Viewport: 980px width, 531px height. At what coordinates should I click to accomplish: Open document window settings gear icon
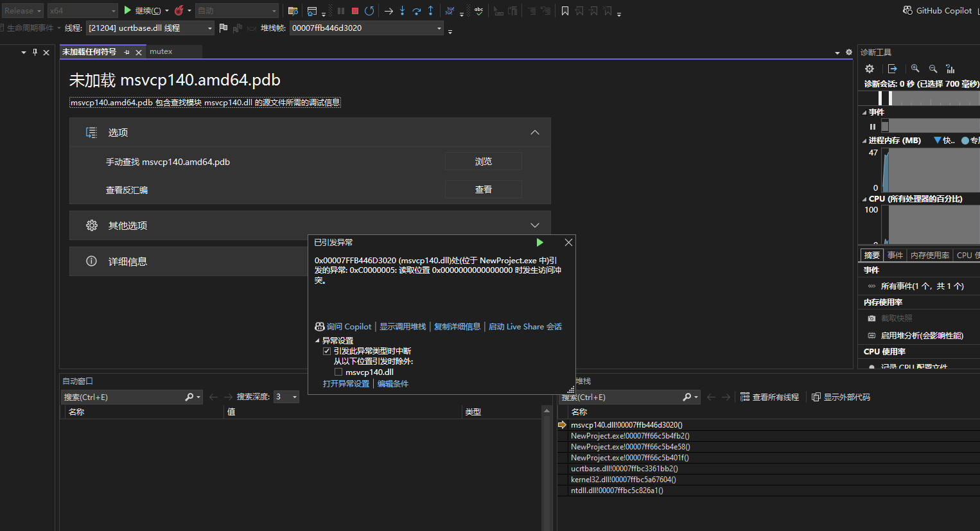(x=849, y=52)
